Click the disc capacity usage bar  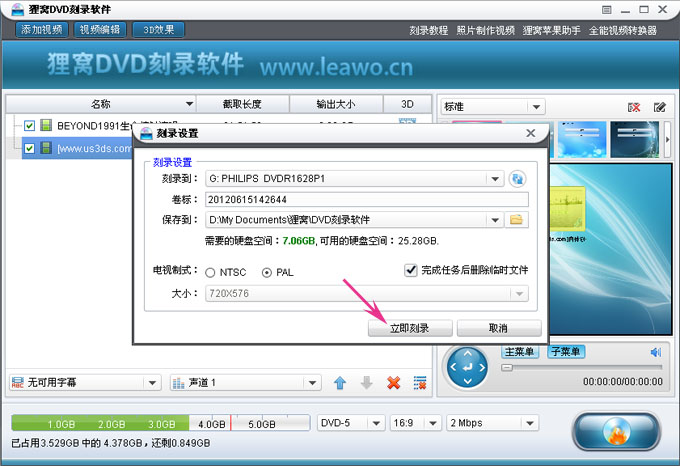coord(160,423)
